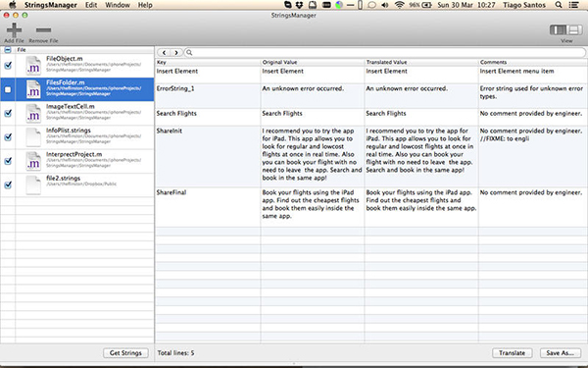Image resolution: width=588 pixels, height=368 pixels.
Task: Click the FilesFolder.m file icon
Action: point(33,89)
